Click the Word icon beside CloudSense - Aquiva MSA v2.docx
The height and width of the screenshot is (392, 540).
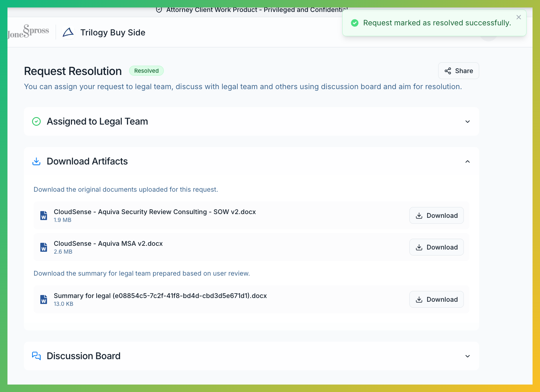(44, 247)
